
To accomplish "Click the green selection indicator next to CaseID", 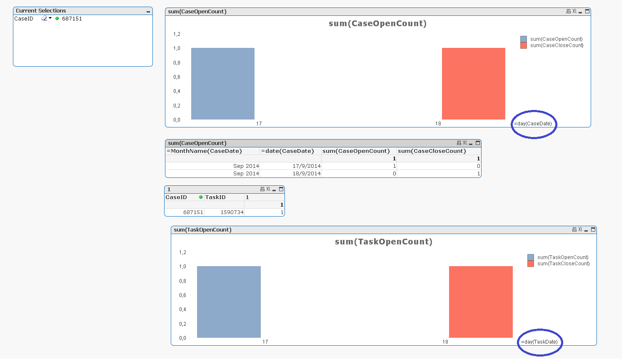I will pyautogui.click(x=57, y=18).
